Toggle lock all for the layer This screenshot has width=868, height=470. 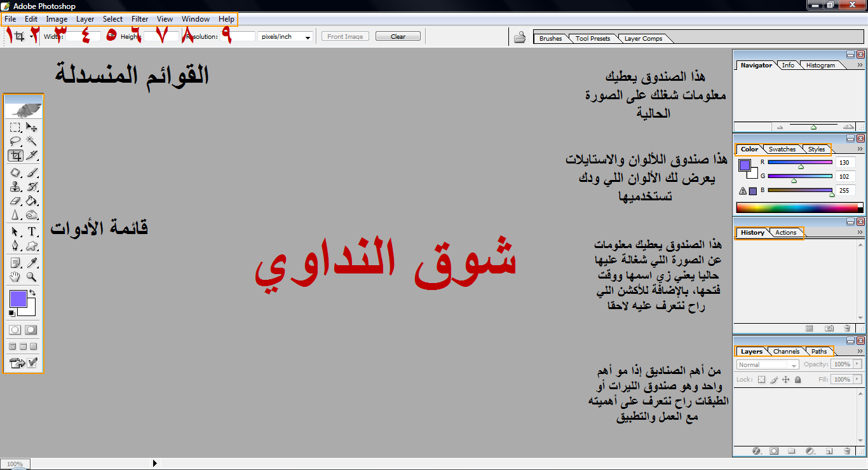click(x=797, y=380)
